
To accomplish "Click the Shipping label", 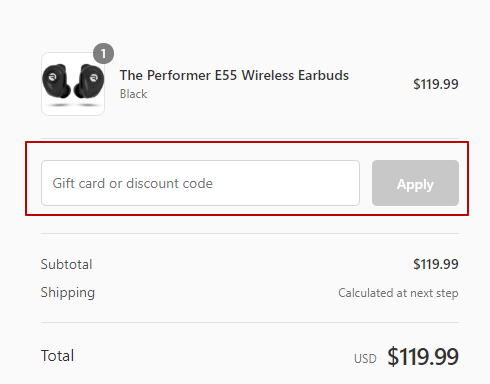I will point(68,293).
